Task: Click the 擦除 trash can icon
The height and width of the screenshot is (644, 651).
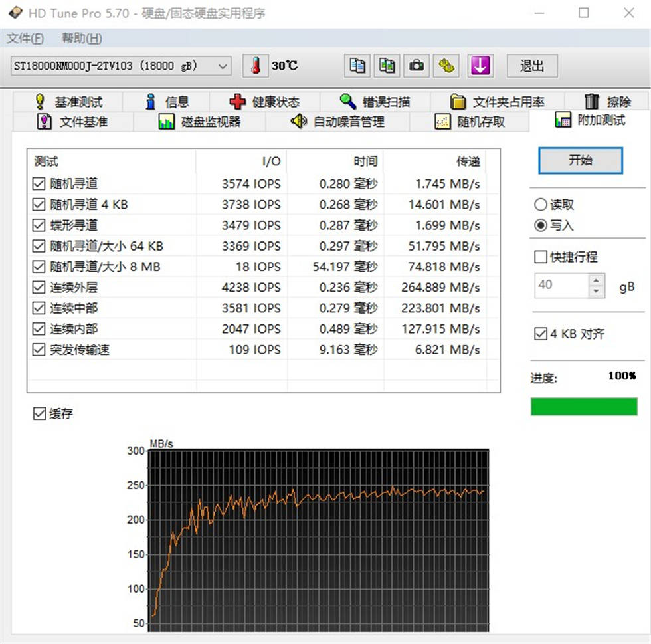Action: 592,102
